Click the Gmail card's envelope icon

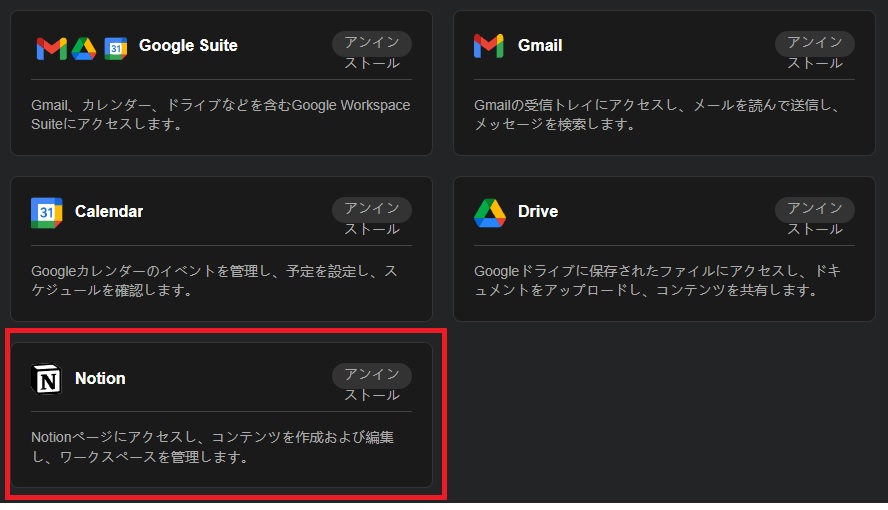click(x=489, y=46)
